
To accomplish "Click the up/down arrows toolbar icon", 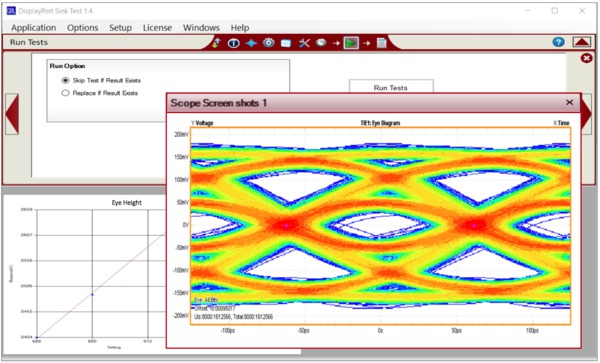I will (x=216, y=43).
